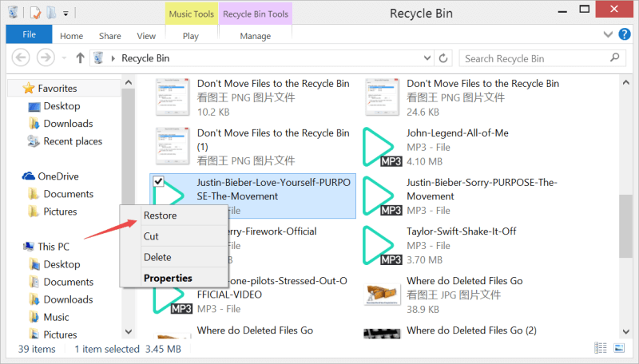Go forward with the Forward arrow button

coord(46,57)
